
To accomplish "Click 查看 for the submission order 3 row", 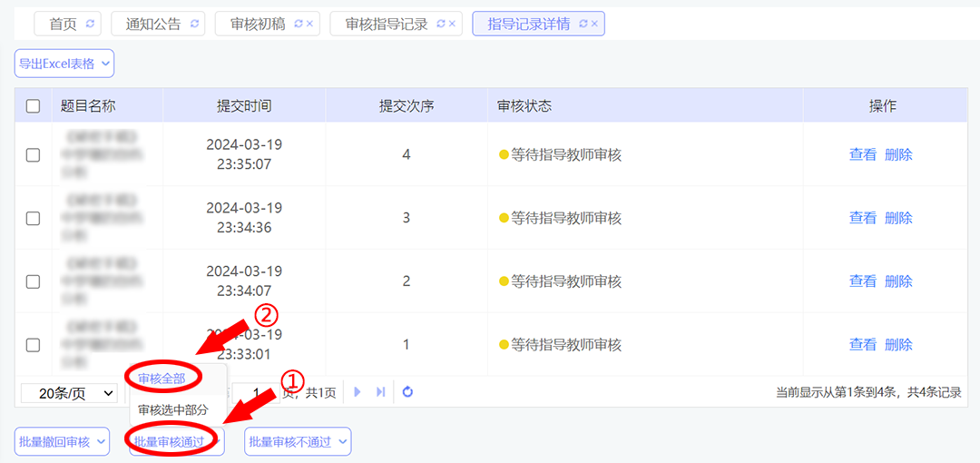I will pos(862,219).
